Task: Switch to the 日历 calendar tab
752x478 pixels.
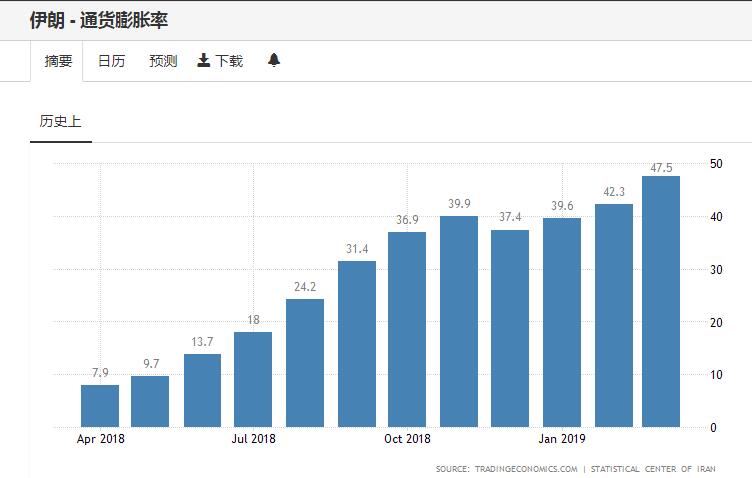Action: (x=111, y=61)
